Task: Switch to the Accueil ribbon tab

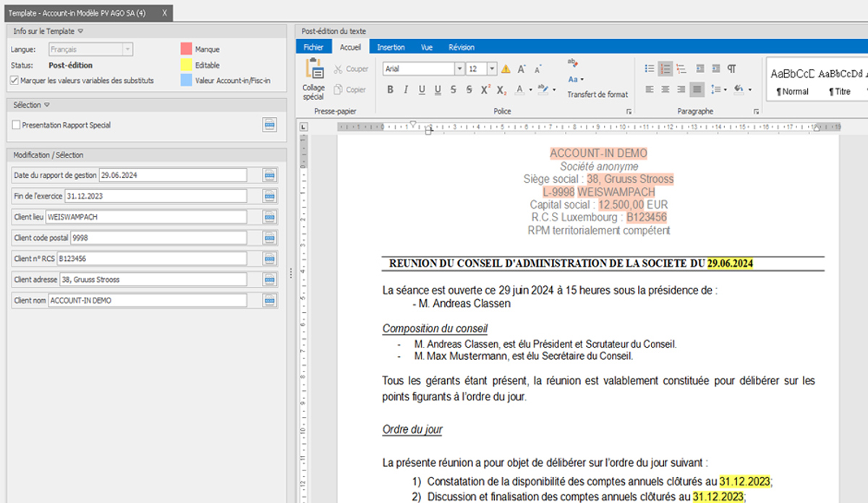Action: 350,47
